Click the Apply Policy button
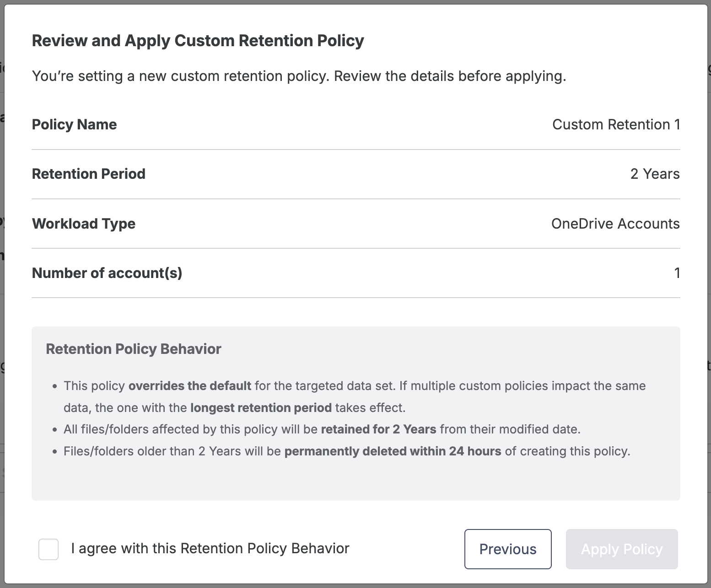This screenshot has height=588, width=711. pos(622,549)
